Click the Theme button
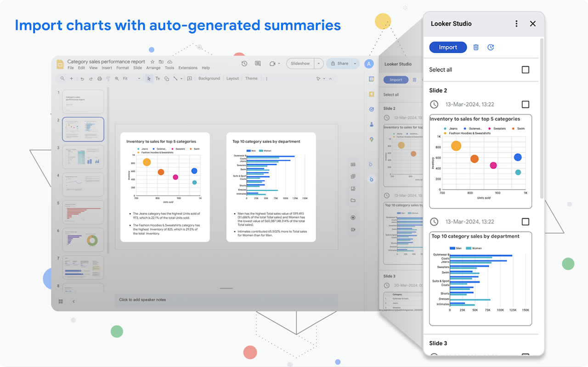Image resolution: width=588 pixels, height=367 pixels. (x=251, y=79)
